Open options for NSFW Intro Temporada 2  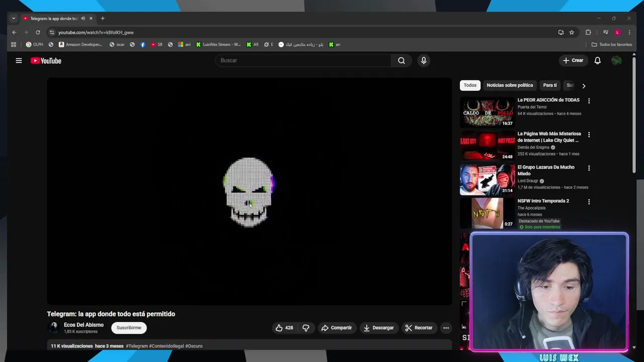(x=589, y=202)
